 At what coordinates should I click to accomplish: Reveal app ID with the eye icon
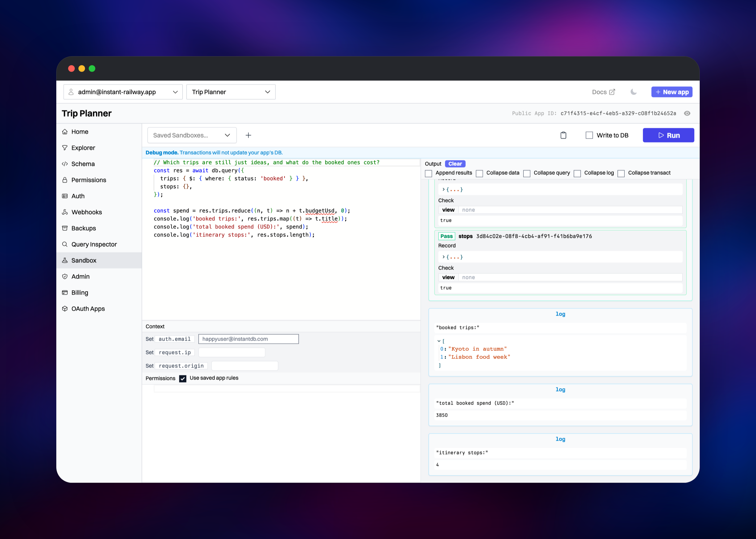tap(687, 113)
